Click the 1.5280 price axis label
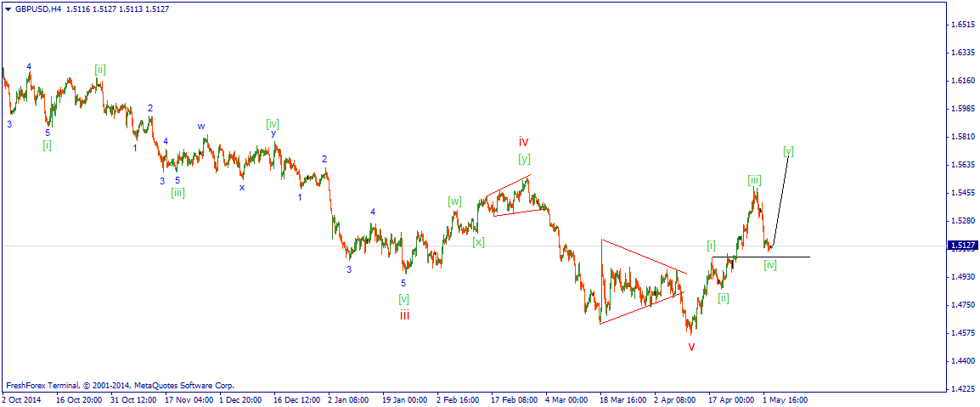The width and height of the screenshot is (980, 407). click(961, 221)
